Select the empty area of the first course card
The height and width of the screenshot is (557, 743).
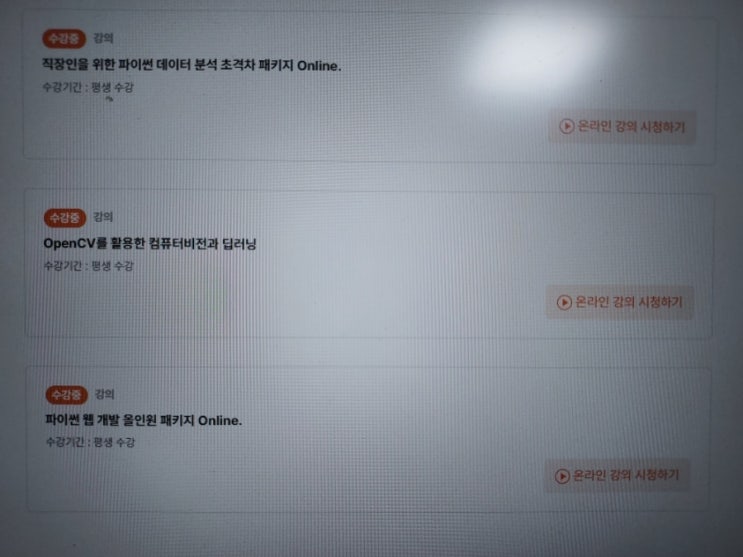click(x=370, y=90)
